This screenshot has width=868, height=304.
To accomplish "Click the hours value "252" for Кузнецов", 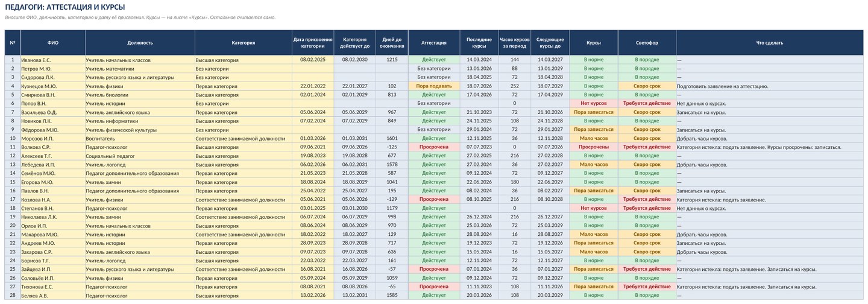I will tap(515, 86).
